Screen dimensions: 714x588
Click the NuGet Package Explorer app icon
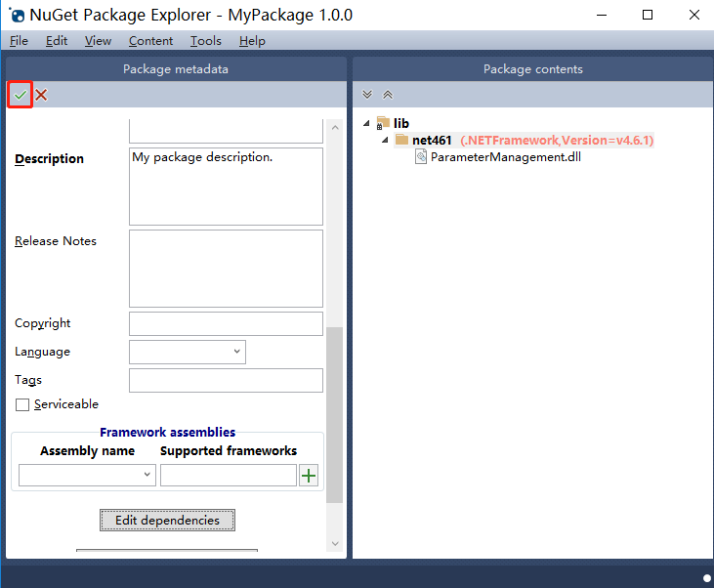(x=18, y=15)
